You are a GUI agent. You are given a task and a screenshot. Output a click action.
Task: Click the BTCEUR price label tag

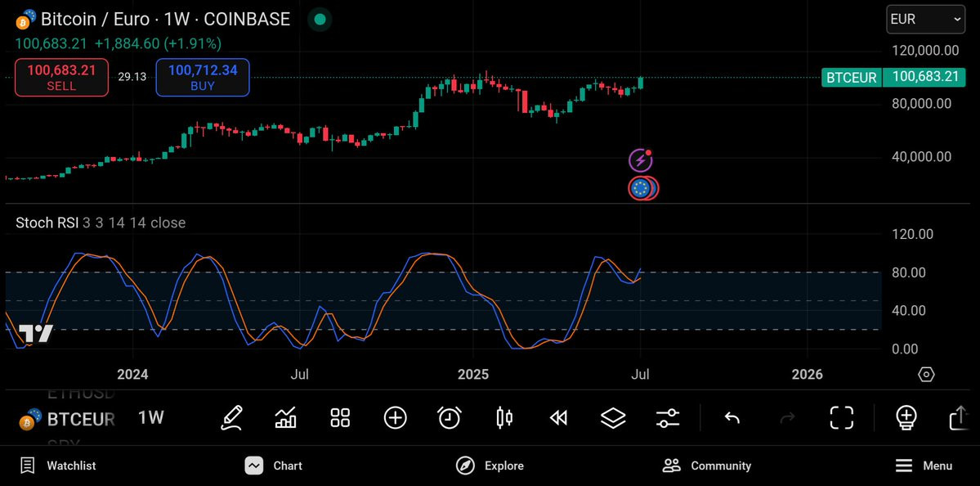(x=851, y=78)
